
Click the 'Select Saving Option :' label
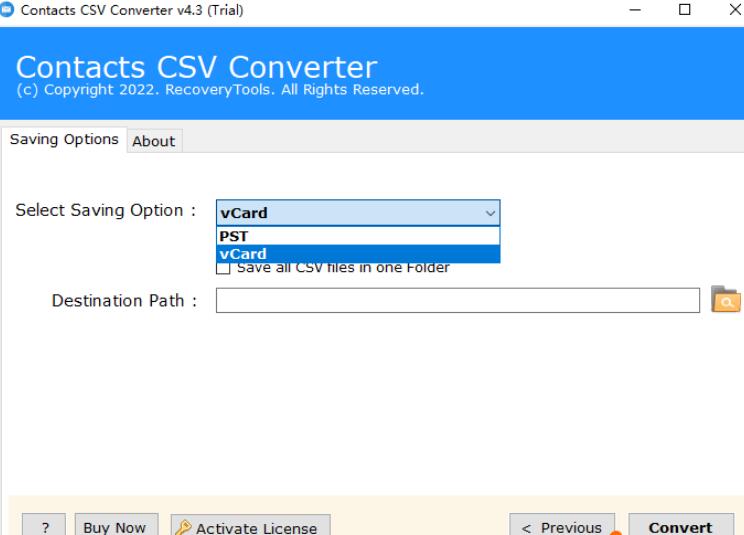point(106,210)
